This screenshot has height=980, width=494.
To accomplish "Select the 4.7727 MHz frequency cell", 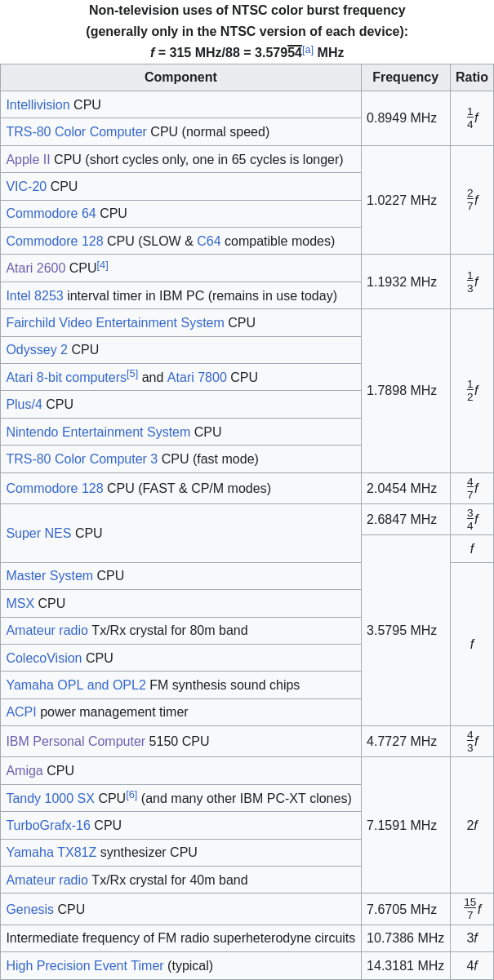I will 406,741.
